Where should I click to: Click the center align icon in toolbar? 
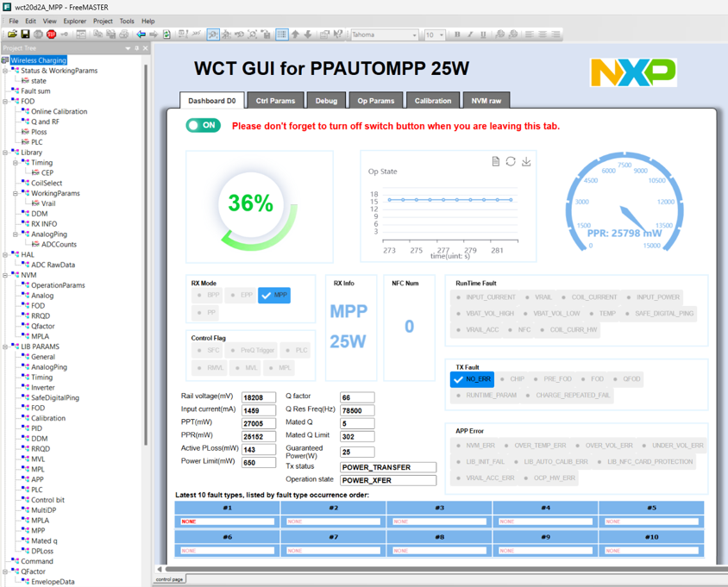pos(543,34)
